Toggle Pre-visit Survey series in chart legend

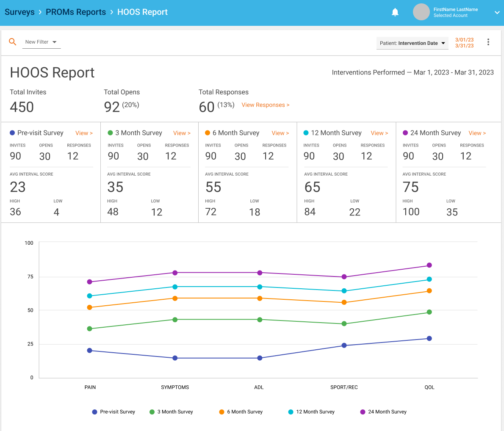click(x=114, y=412)
